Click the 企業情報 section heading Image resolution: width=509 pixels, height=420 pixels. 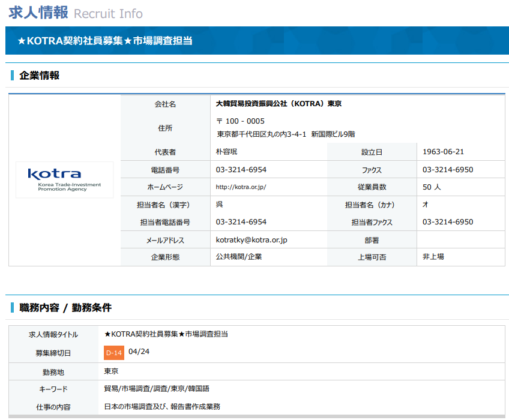[x=39, y=76]
